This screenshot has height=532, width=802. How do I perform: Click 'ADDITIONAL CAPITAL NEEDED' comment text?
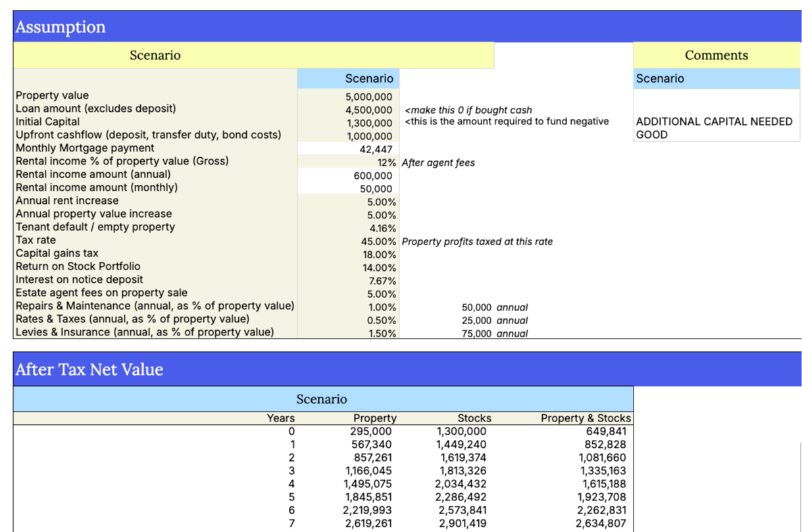tap(714, 122)
